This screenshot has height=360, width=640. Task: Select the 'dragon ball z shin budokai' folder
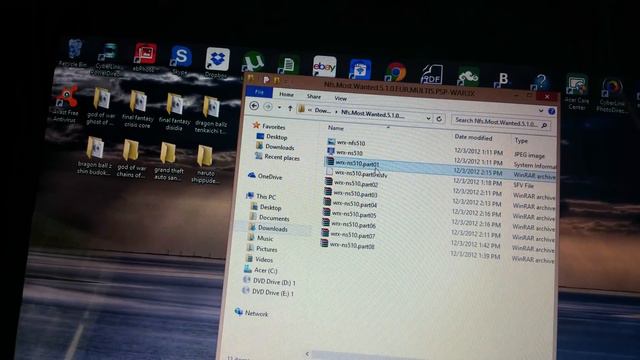coord(94,156)
